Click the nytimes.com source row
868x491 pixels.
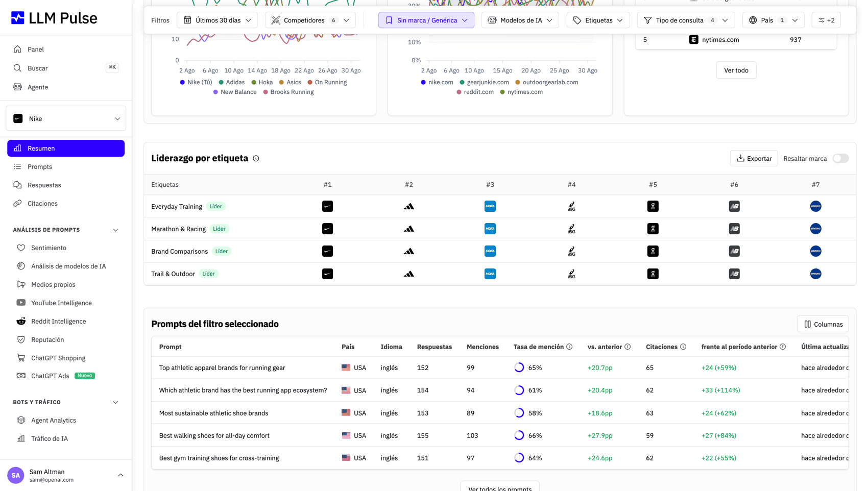click(x=736, y=40)
